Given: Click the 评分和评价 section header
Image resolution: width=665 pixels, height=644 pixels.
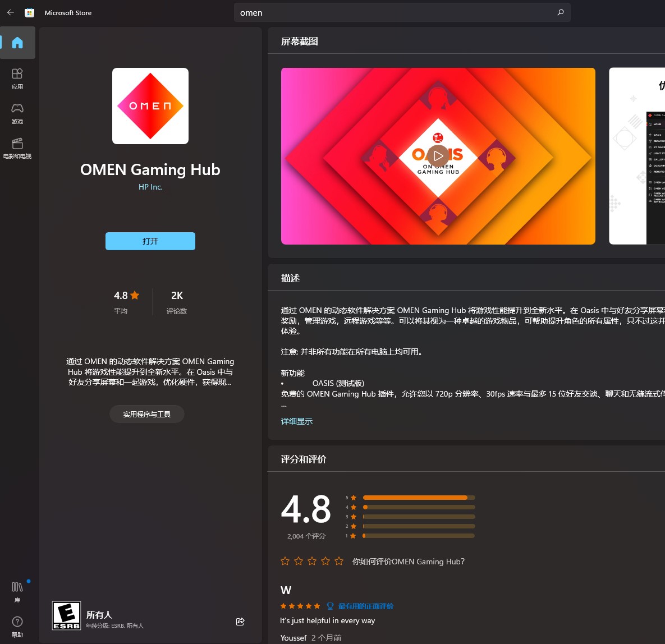Looking at the screenshot, I should coord(304,459).
